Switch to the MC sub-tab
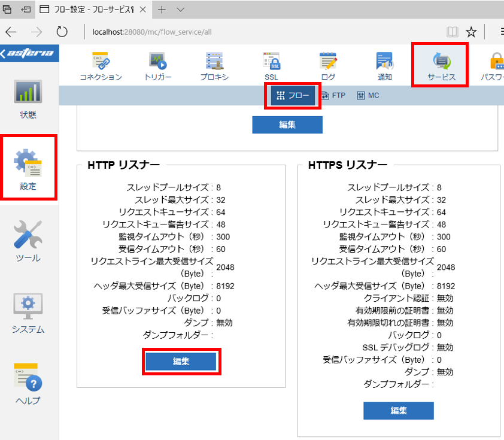The height and width of the screenshot is (440, 504). 368,95
